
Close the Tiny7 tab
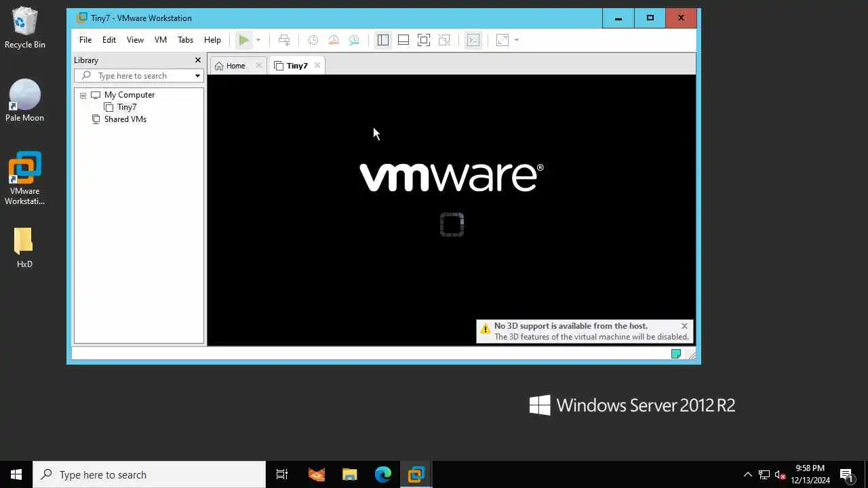click(x=317, y=66)
